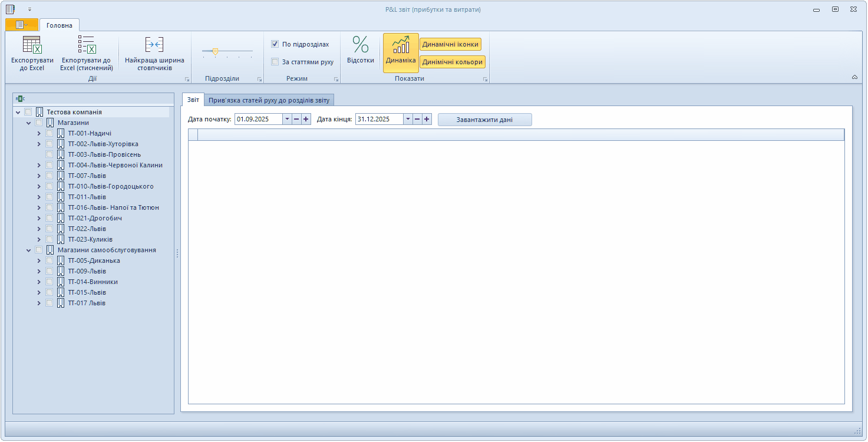This screenshot has height=442, width=868.
Task: Collapse the ribbon with the chevron arrow
Action: click(854, 77)
